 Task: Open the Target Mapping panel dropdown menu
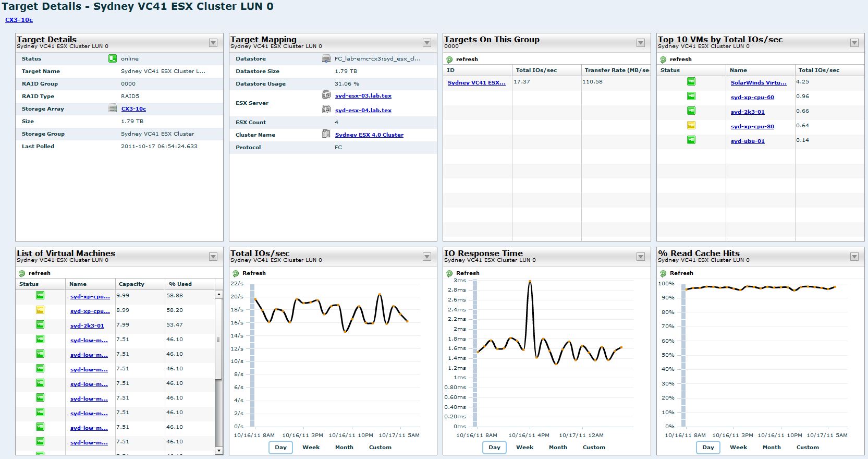427,43
